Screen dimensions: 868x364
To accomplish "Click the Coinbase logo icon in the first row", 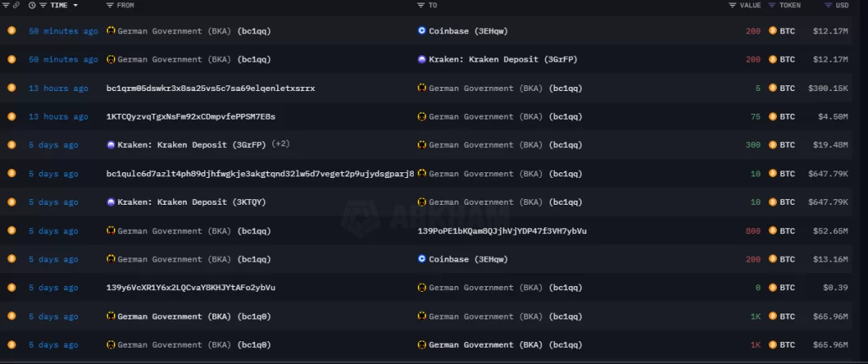I will pos(422,31).
